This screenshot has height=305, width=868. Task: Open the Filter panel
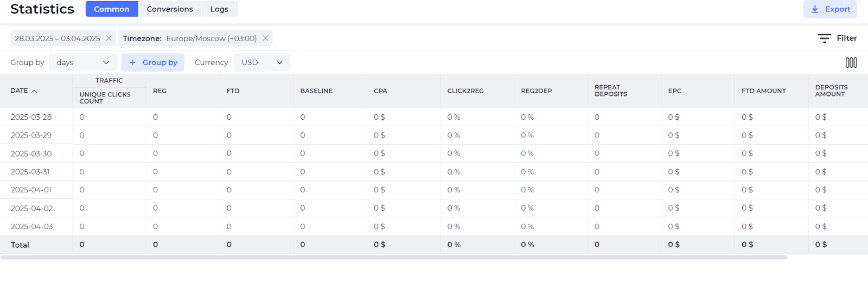click(x=837, y=38)
